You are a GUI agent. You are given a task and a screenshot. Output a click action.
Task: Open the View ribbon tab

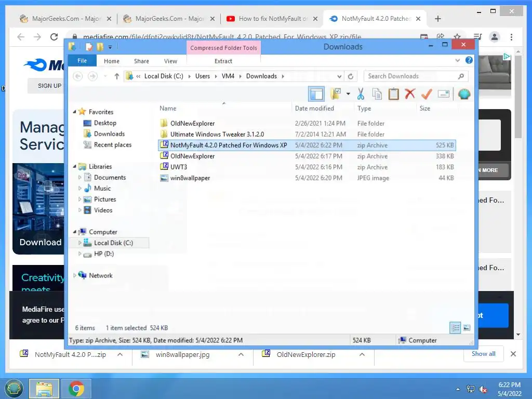click(170, 61)
